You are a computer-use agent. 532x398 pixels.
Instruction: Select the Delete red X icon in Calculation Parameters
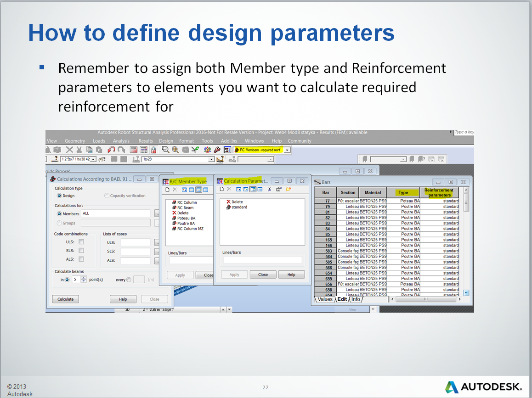click(x=228, y=202)
